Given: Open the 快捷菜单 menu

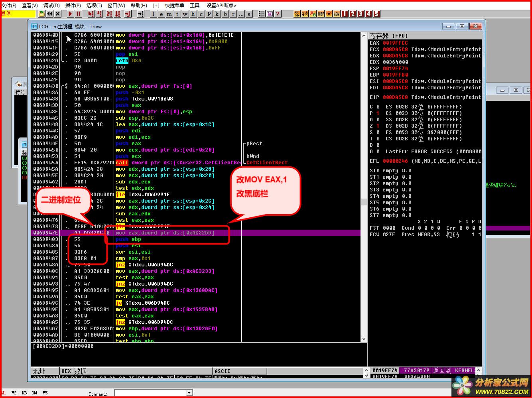Looking at the screenshot, I should pos(175,5).
